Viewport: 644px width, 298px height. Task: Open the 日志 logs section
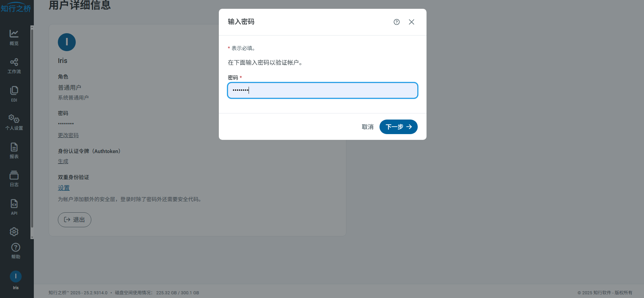coord(14,179)
